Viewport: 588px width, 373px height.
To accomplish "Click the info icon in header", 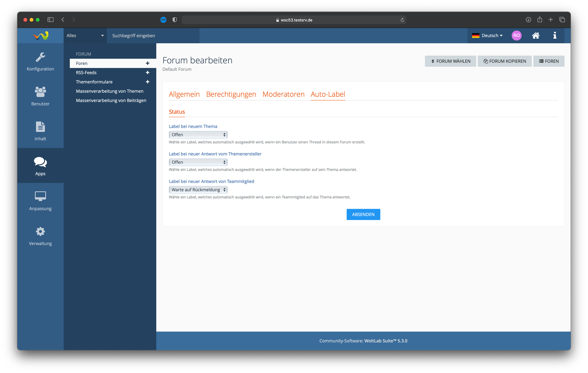I will 555,36.
